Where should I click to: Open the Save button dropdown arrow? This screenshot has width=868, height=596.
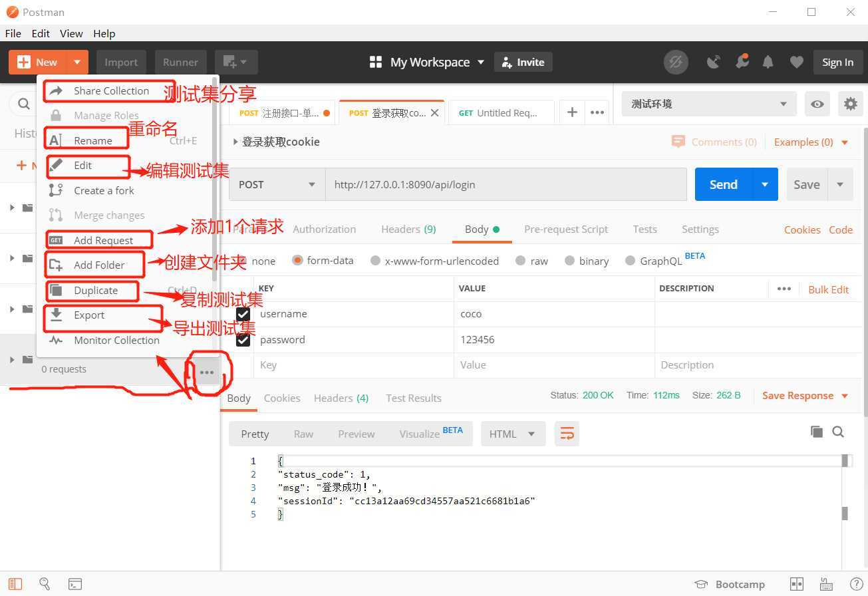(x=840, y=184)
